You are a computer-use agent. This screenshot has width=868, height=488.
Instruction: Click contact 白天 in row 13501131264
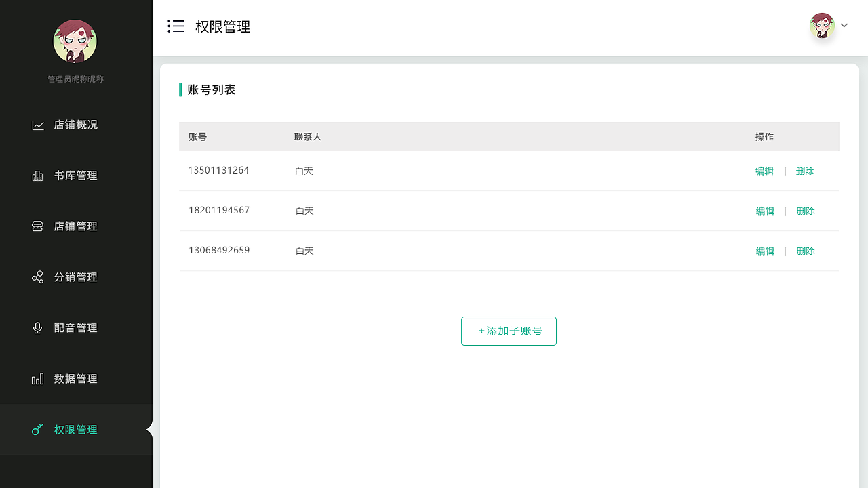click(x=304, y=171)
